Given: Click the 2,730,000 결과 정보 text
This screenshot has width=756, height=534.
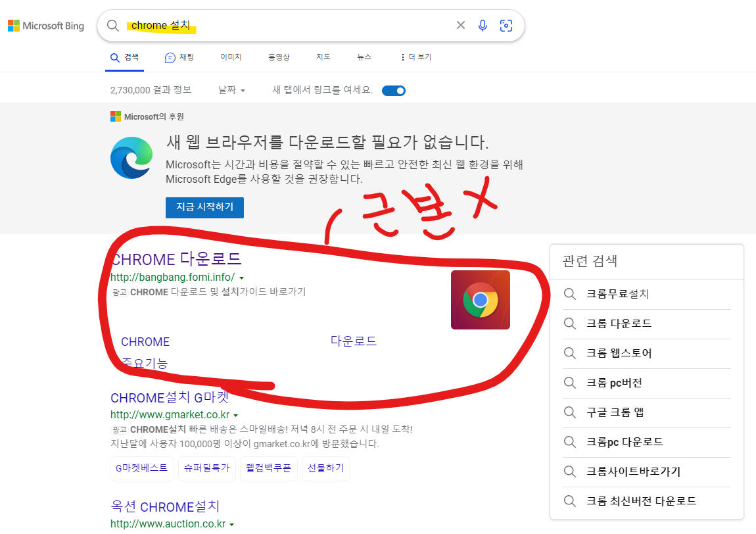Looking at the screenshot, I should pyautogui.click(x=151, y=90).
